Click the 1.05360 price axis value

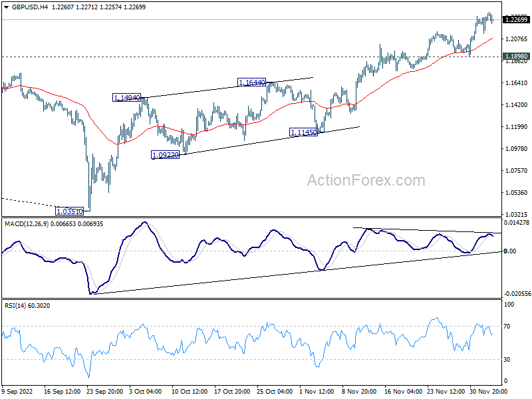(x=517, y=193)
